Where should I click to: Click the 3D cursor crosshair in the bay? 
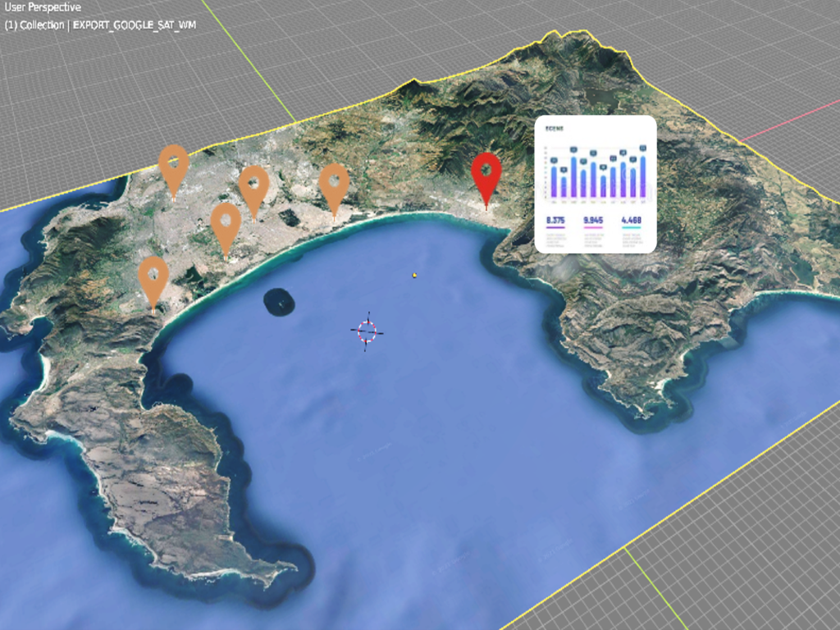point(367,331)
